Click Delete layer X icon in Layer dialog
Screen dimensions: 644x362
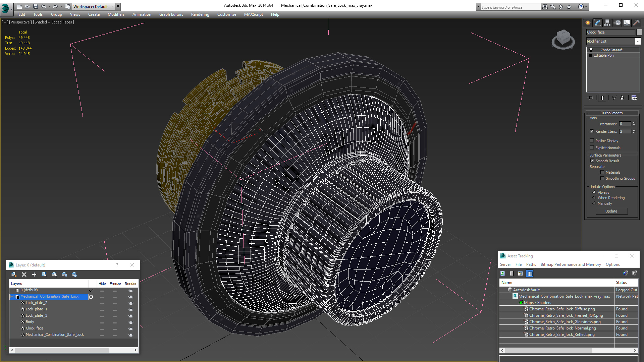(x=24, y=275)
